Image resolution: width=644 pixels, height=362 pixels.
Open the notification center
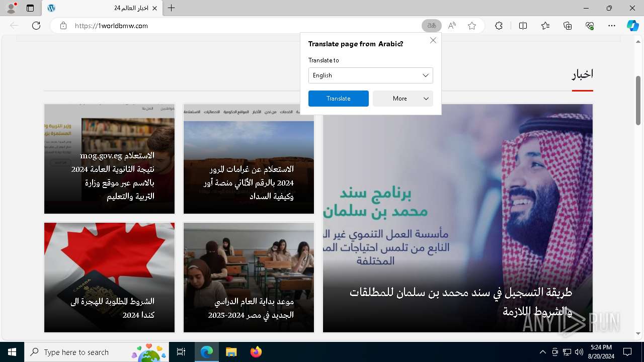627,352
